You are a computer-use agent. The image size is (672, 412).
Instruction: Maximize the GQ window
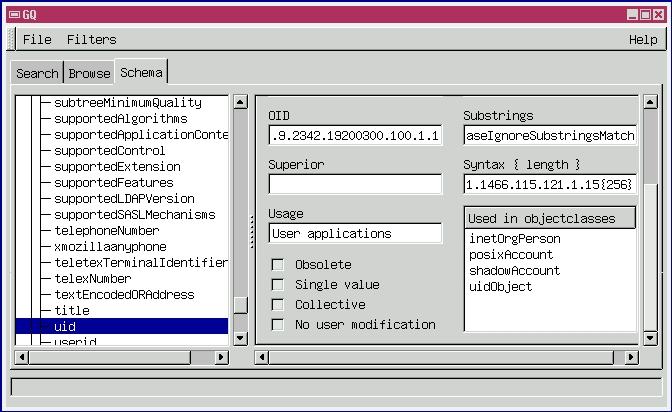point(646,14)
